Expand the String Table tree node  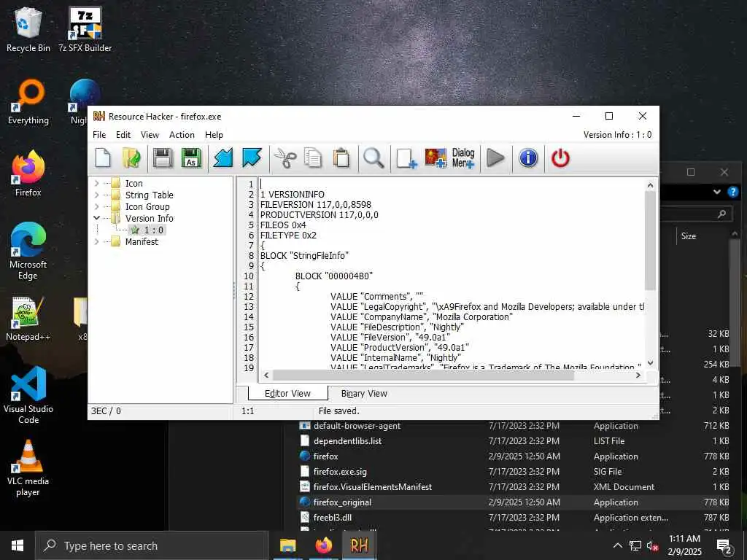click(97, 195)
